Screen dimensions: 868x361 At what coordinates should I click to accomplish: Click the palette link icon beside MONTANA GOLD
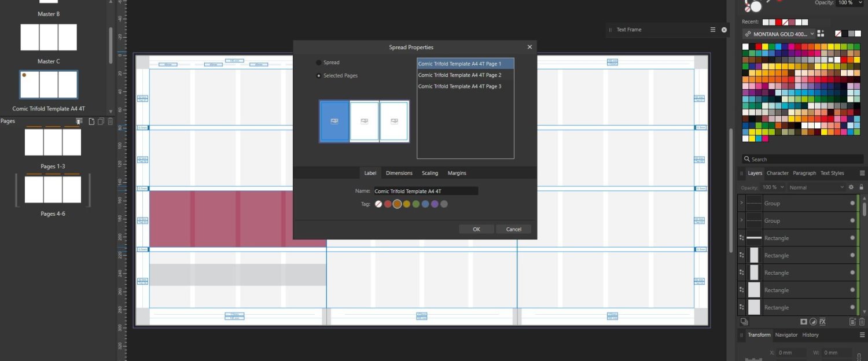[748, 34]
